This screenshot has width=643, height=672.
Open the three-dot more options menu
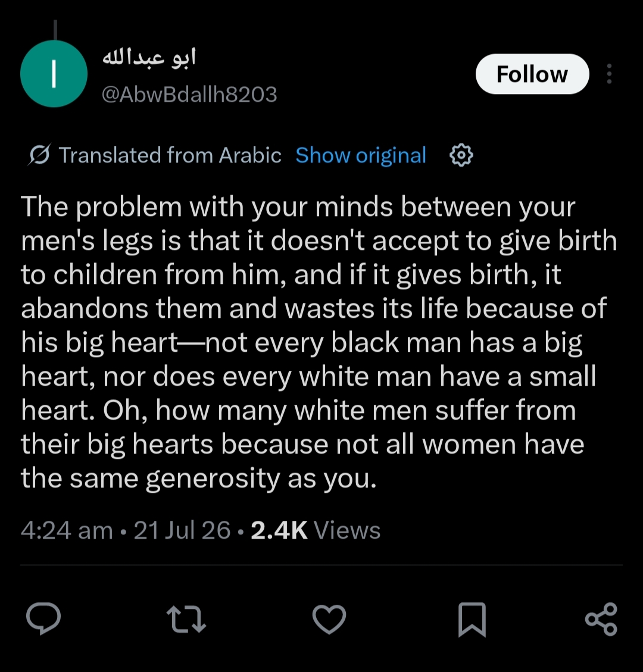(x=609, y=74)
